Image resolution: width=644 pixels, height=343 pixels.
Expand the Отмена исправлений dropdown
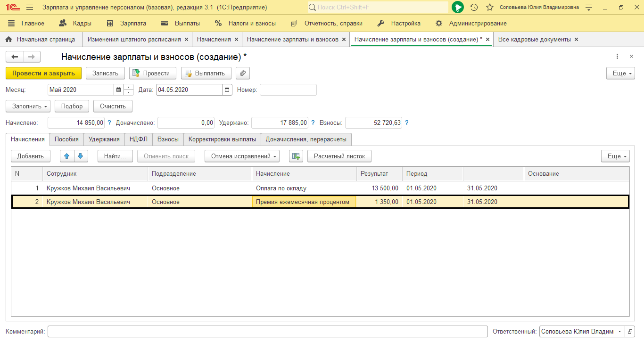click(x=242, y=156)
